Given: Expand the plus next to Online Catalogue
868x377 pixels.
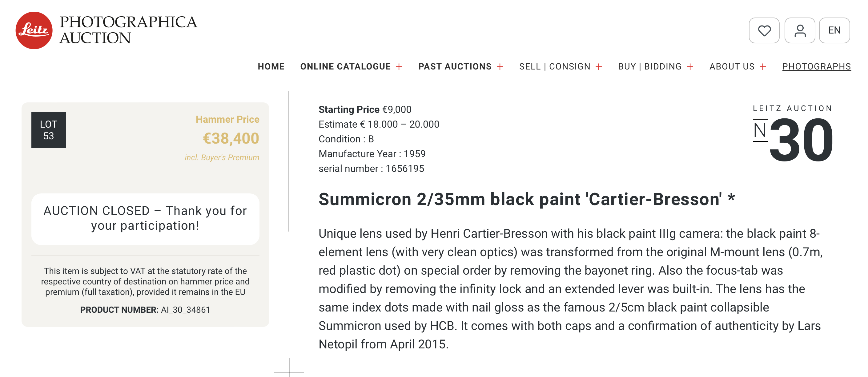Looking at the screenshot, I should tap(399, 67).
